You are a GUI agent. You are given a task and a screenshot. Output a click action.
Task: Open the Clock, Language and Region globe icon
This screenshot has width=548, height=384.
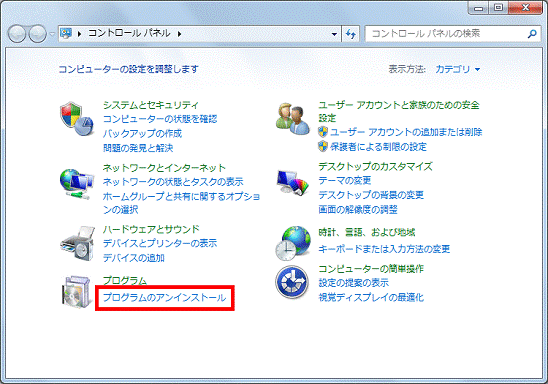(x=293, y=243)
